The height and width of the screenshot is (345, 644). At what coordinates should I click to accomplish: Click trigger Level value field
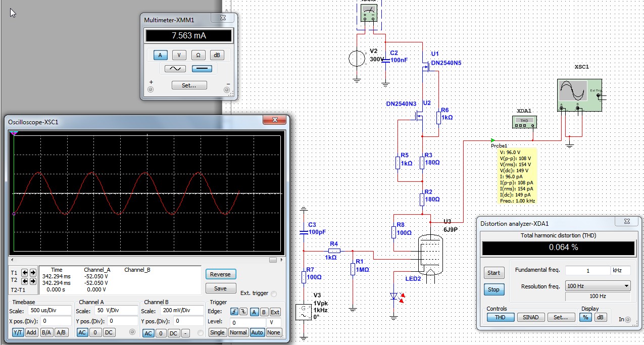(x=247, y=322)
